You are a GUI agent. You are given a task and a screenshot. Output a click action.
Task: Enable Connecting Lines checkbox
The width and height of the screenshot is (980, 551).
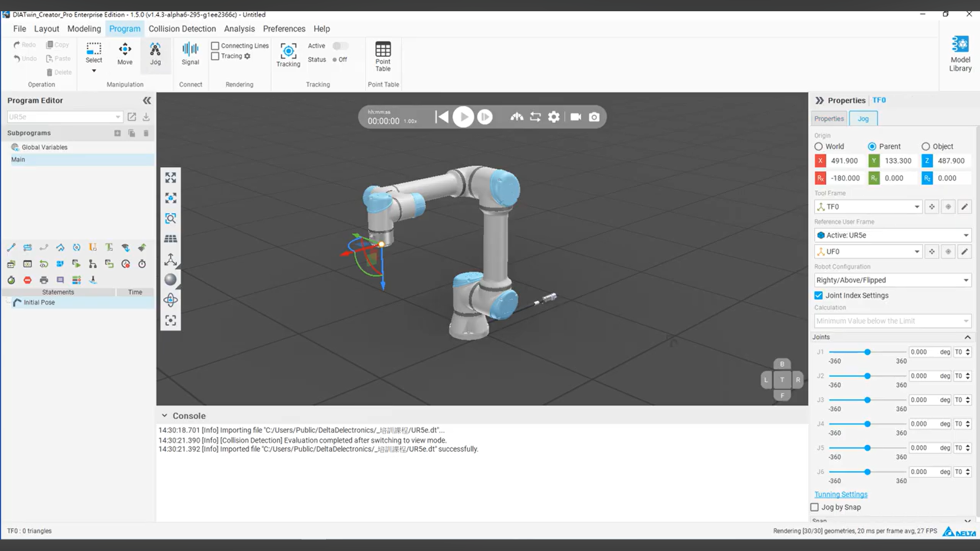215,46
